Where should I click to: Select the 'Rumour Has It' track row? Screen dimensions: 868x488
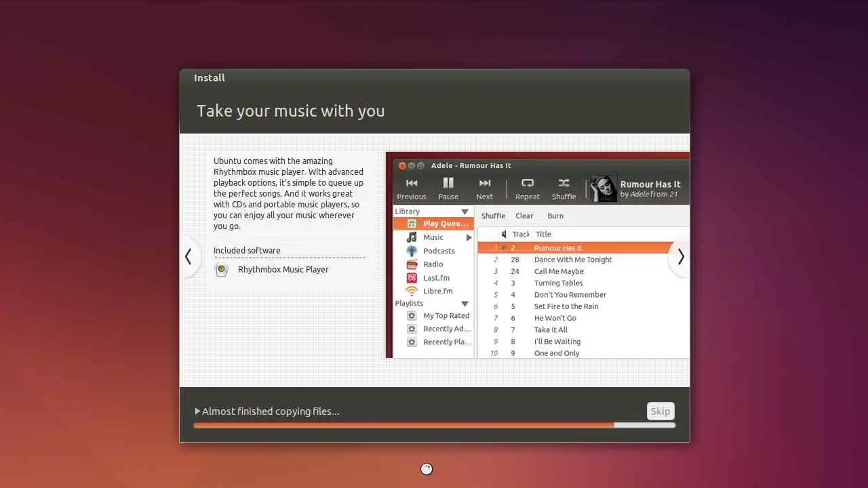[x=583, y=248]
